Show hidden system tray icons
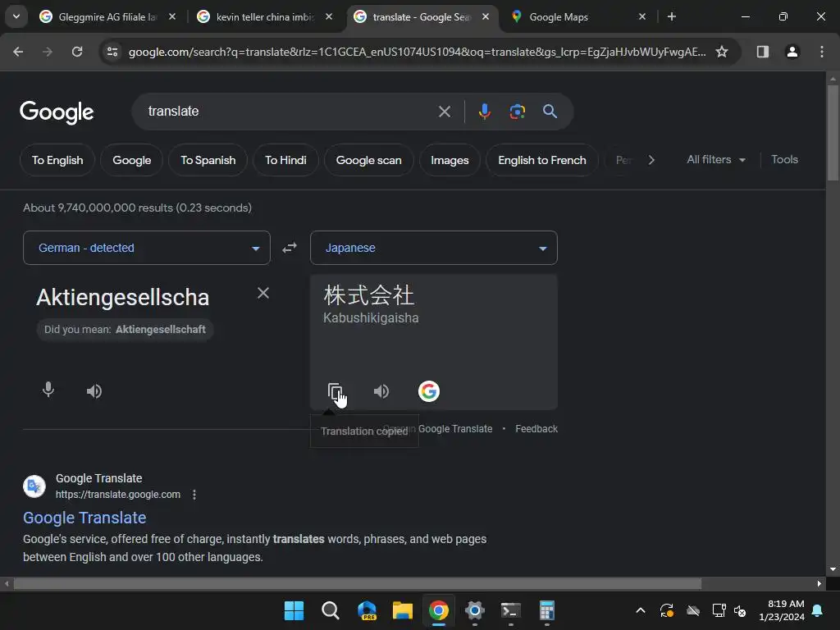The image size is (840, 630). (x=640, y=610)
